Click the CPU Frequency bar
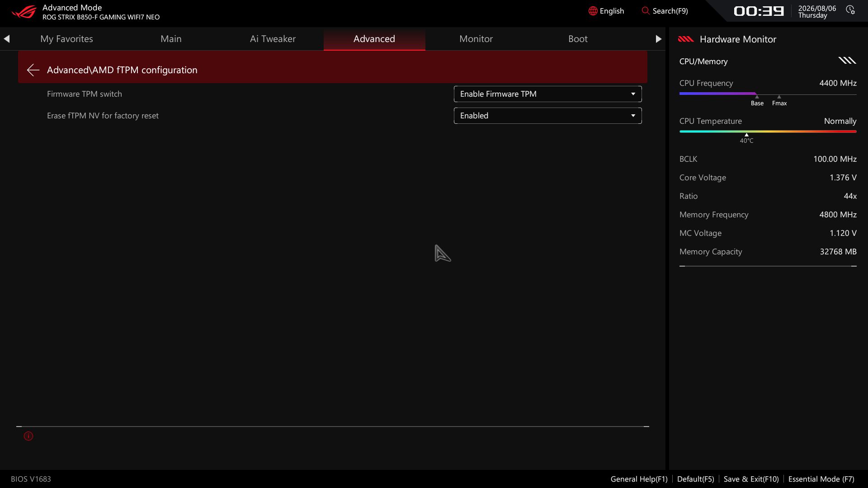The height and width of the screenshot is (488, 868). (x=768, y=94)
